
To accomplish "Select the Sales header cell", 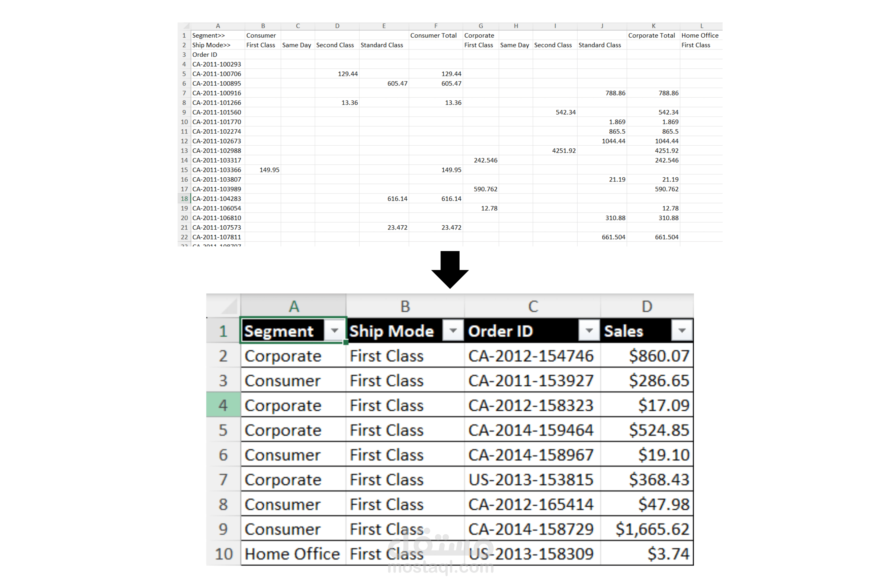I will (x=647, y=330).
